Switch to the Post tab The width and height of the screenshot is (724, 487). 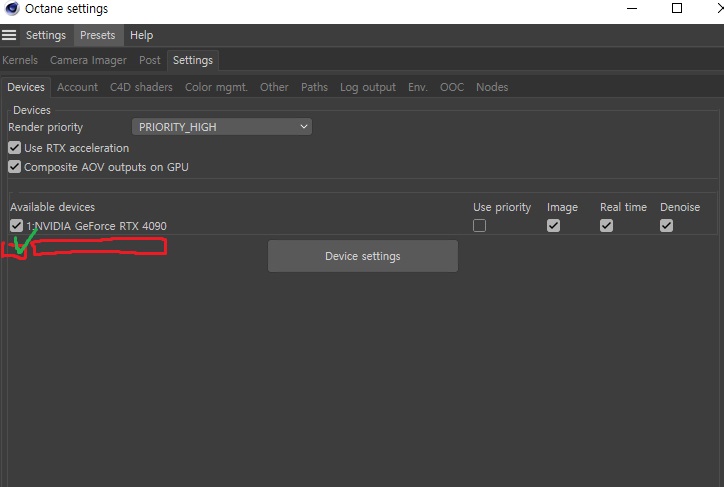click(x=150, y=60)
